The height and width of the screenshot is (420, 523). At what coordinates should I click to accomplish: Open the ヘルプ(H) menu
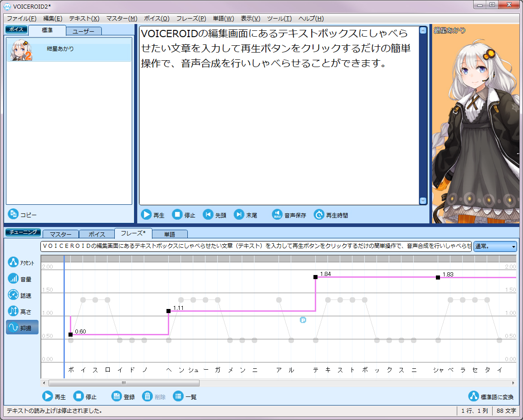[311, 18]
